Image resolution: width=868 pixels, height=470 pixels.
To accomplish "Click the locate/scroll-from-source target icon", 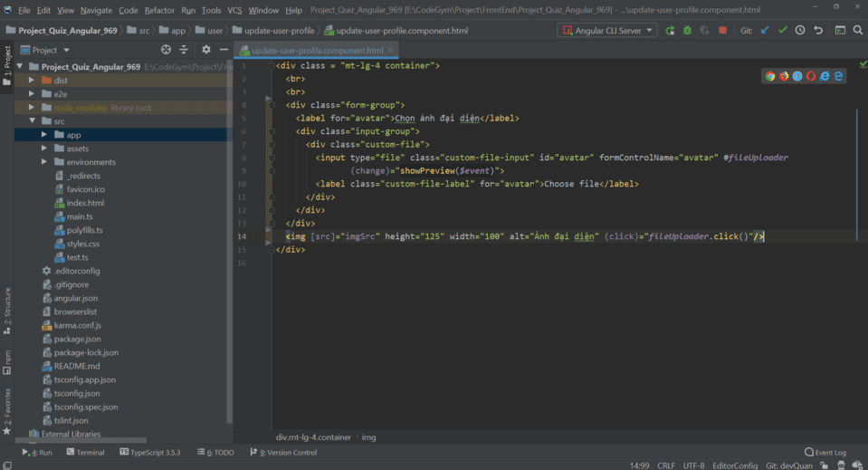I will coord(166,50).
